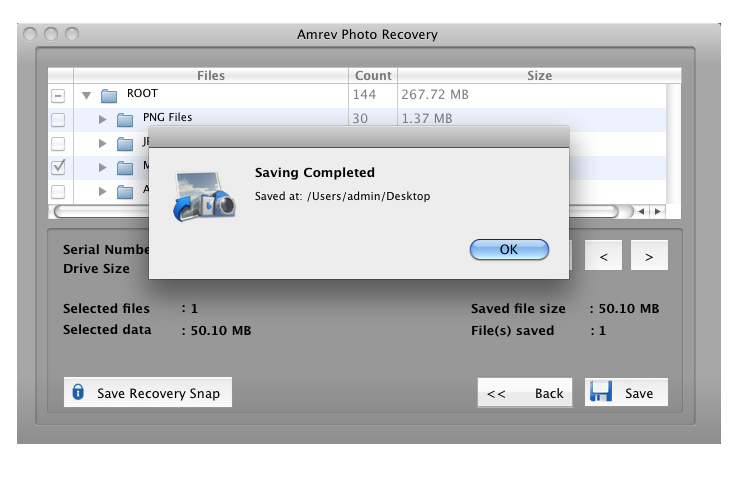This screenshot has height=481, width=733.
Task: Click the lock icon on Save Recovery Snap
Action: point(79,392)
